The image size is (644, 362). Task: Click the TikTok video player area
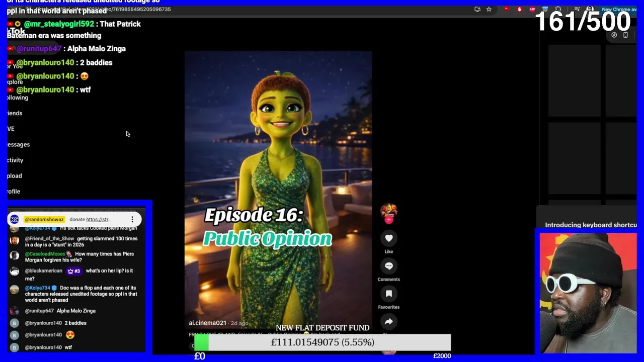278,191
